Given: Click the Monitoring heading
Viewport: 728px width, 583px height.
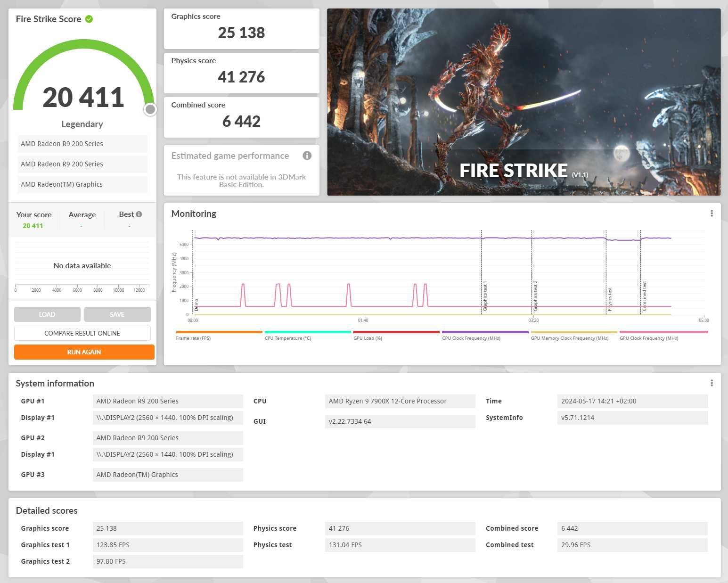Looking at the screenshot, I should [194, 213].
